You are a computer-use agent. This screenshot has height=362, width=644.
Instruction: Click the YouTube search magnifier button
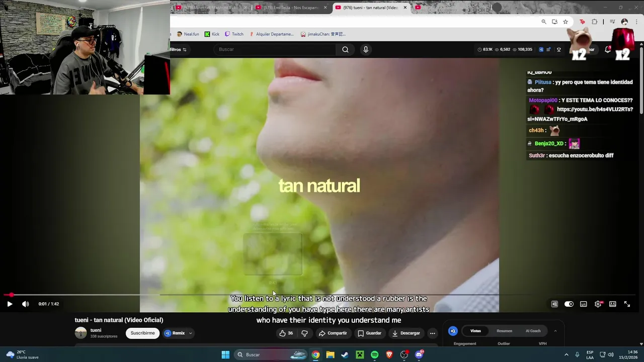(345, 49)
